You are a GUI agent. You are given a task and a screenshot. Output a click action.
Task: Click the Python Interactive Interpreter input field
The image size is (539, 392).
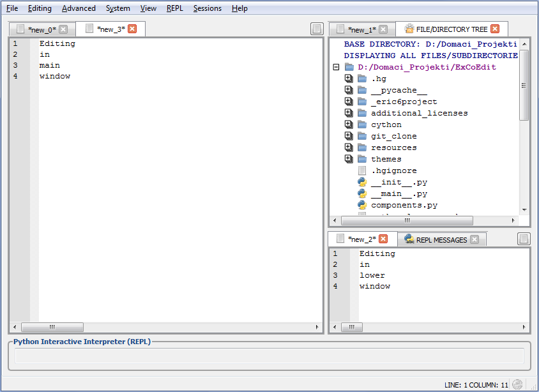click(x=269, y=356)
